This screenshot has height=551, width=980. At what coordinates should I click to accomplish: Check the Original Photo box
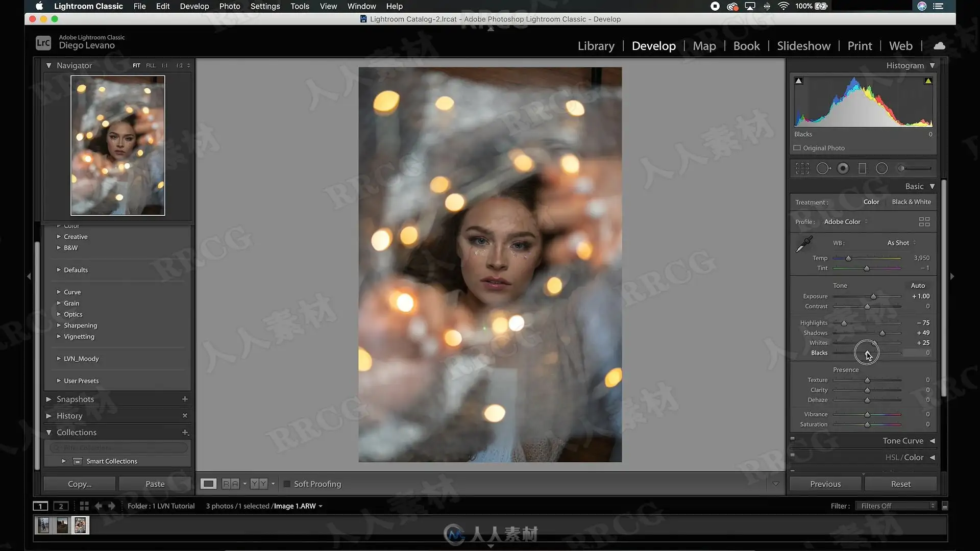[x=797, y=148]
